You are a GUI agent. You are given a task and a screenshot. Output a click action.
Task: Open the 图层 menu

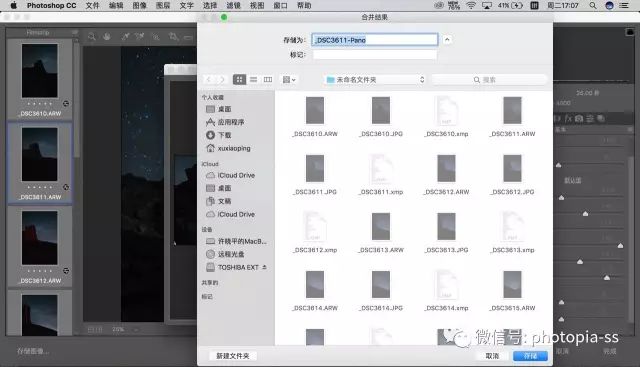click(x=163, y=5)
